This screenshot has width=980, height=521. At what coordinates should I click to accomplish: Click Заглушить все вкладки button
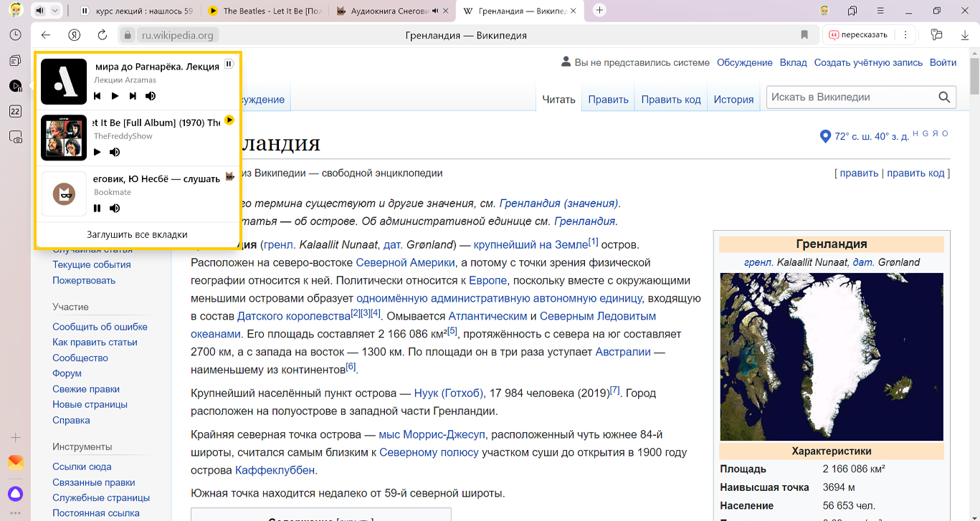click(x=137, y=234)
